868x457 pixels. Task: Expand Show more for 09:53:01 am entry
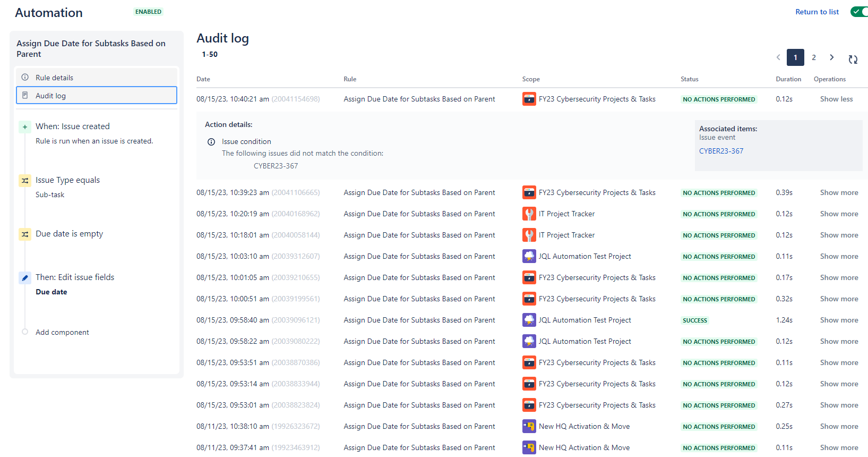pyautogui.click(x=839, y=405)
